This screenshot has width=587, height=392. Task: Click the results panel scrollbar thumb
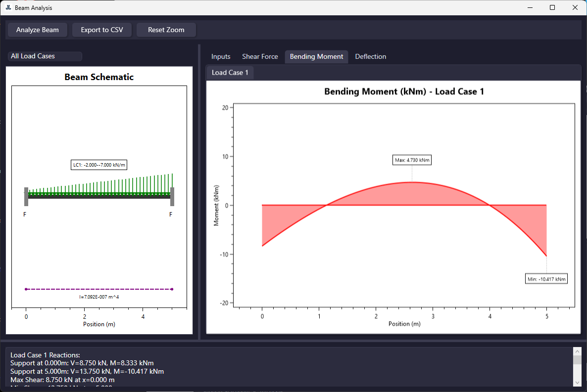[577, 360]
